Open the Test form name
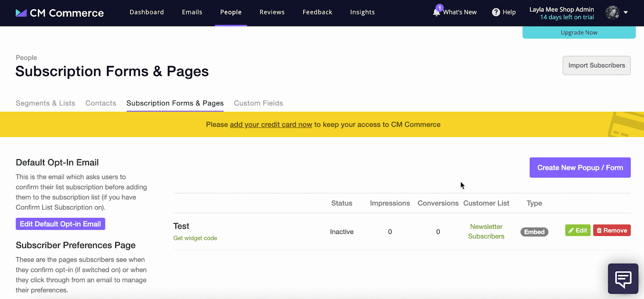Viewport: 644px width, 299px height. click(x=181, y=226)
